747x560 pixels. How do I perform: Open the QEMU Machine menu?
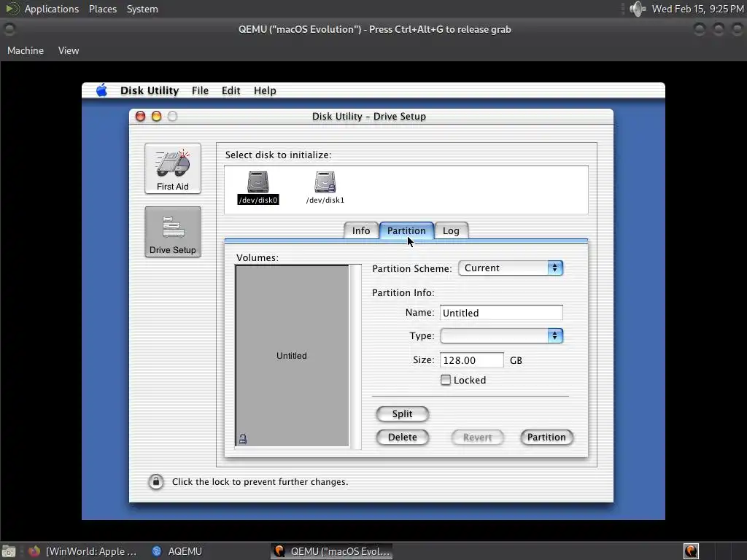click(x=26, y=50)
